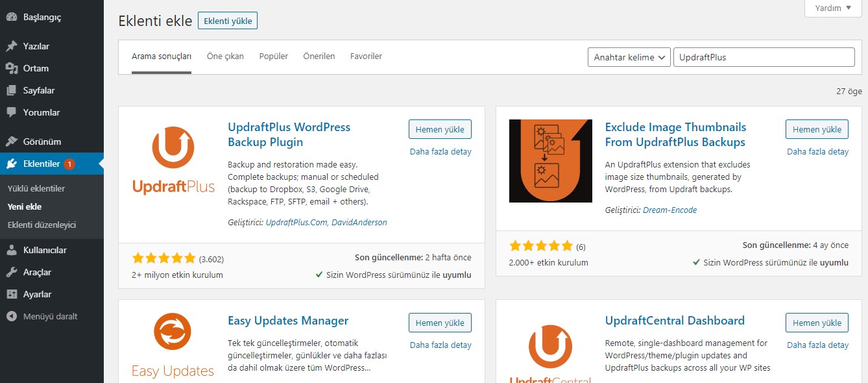This screenshot has height=383, width=868.
Task: Click Hemen yükle for UpdraftPlus WordPress Backup
Action: (x=440, y=129)
